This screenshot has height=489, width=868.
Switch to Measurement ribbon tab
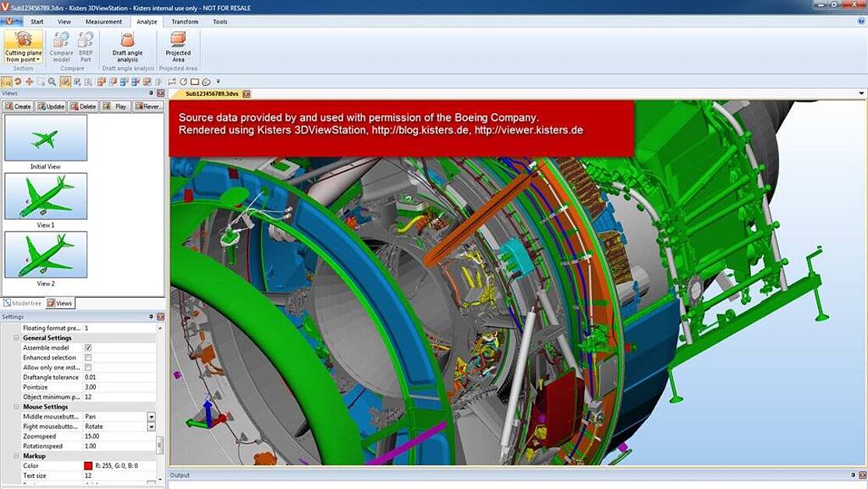[104, 22]
